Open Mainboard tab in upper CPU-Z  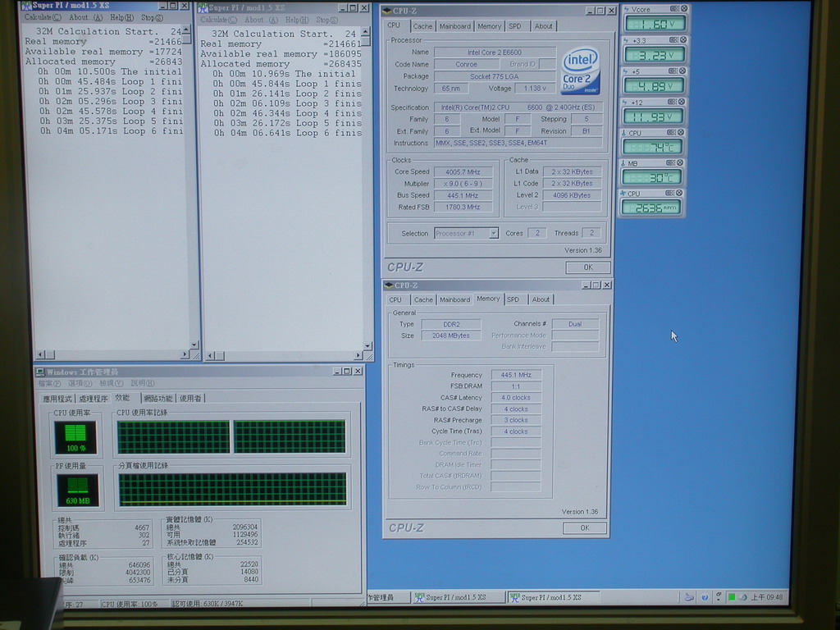[454, 26]
